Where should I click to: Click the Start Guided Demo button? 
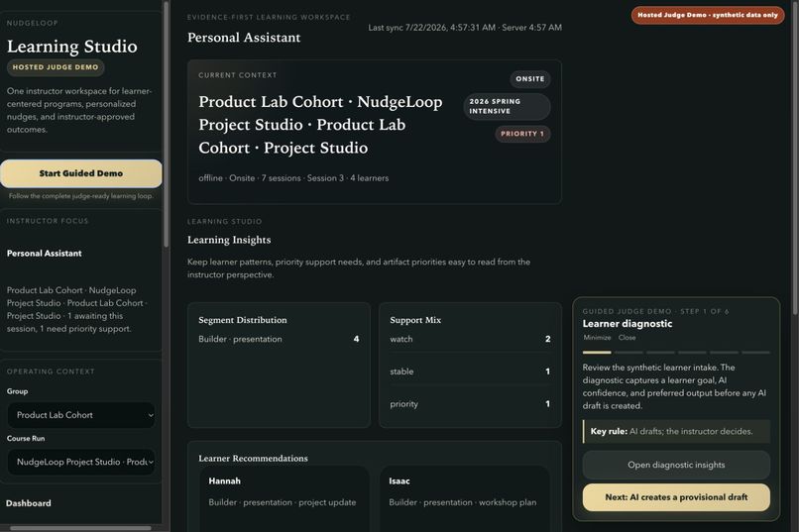81,173
